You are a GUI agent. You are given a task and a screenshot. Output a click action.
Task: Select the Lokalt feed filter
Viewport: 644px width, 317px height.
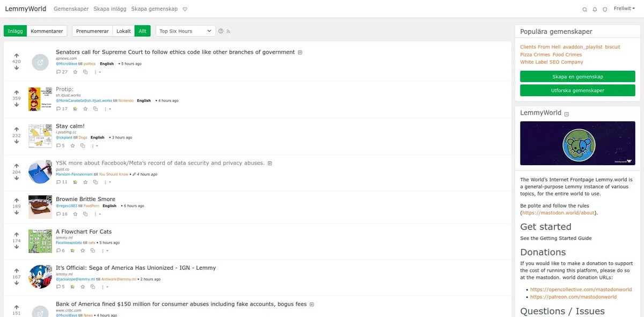coord(123,31)
